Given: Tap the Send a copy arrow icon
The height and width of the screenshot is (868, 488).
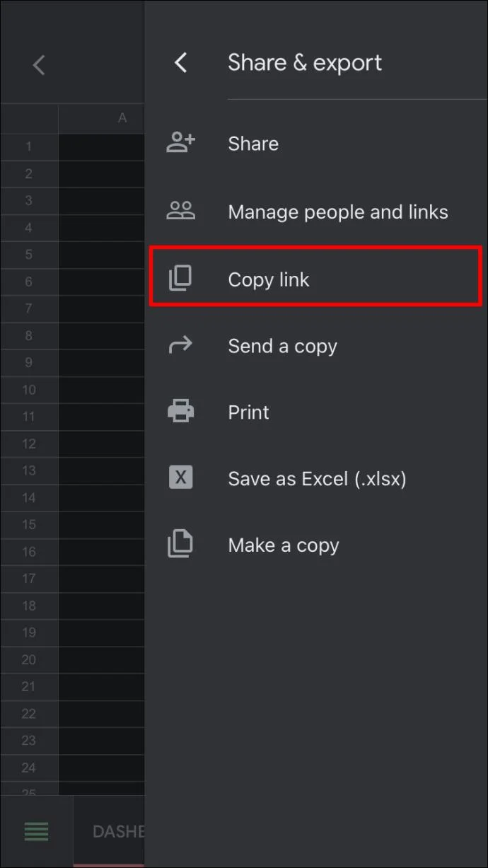Looking at the screenshot, I should [x=180, y=345].
